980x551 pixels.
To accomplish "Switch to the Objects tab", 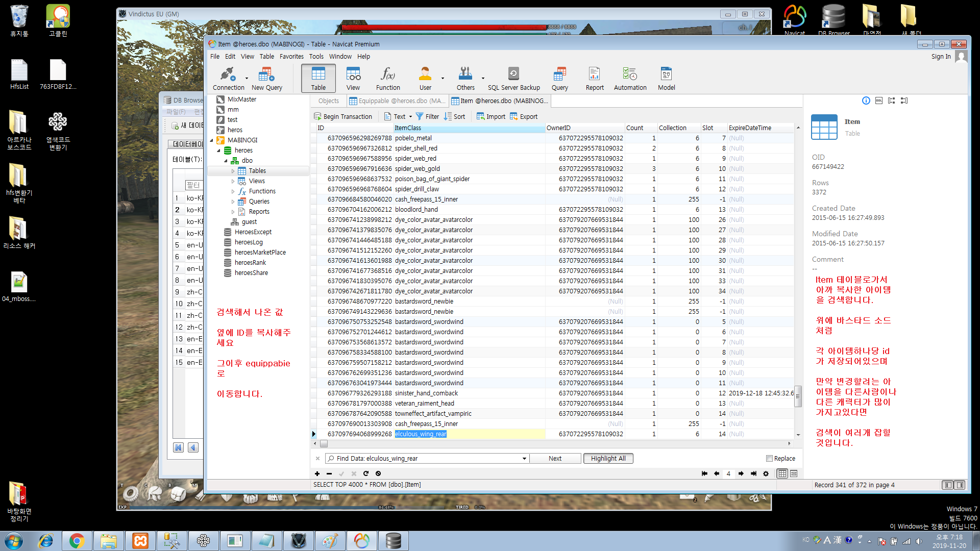I will click(328, 101).
